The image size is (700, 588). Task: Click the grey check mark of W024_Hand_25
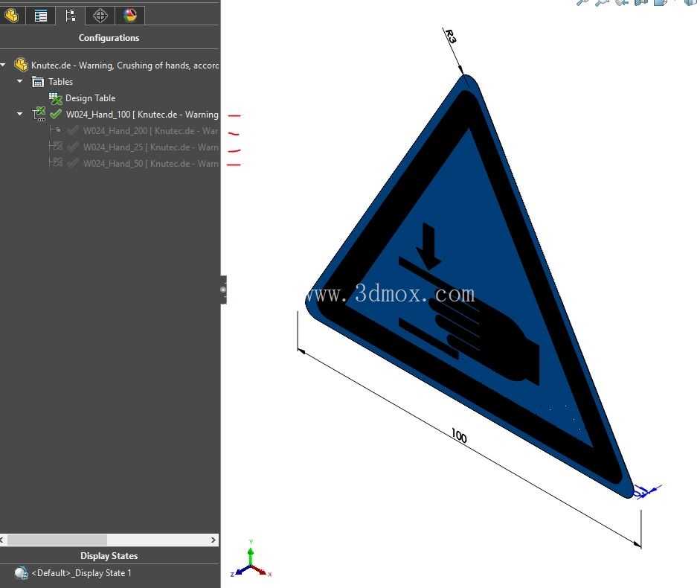73,147
